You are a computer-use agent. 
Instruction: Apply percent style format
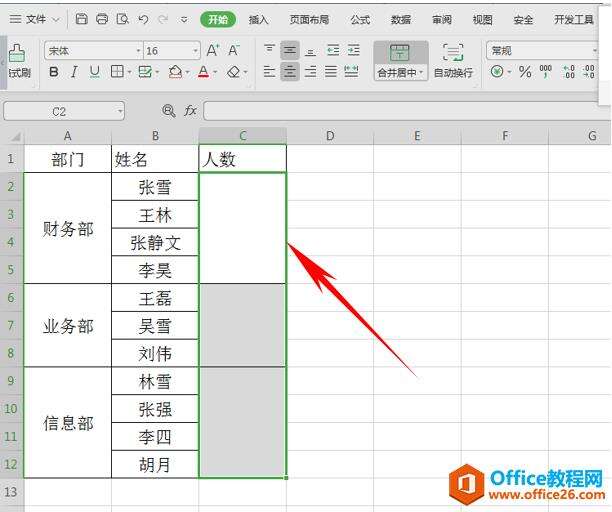click(525, 72)
